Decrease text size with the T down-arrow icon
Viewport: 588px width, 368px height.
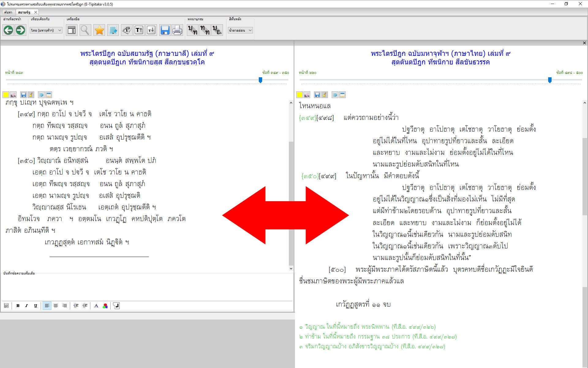(x=151, y=30)
